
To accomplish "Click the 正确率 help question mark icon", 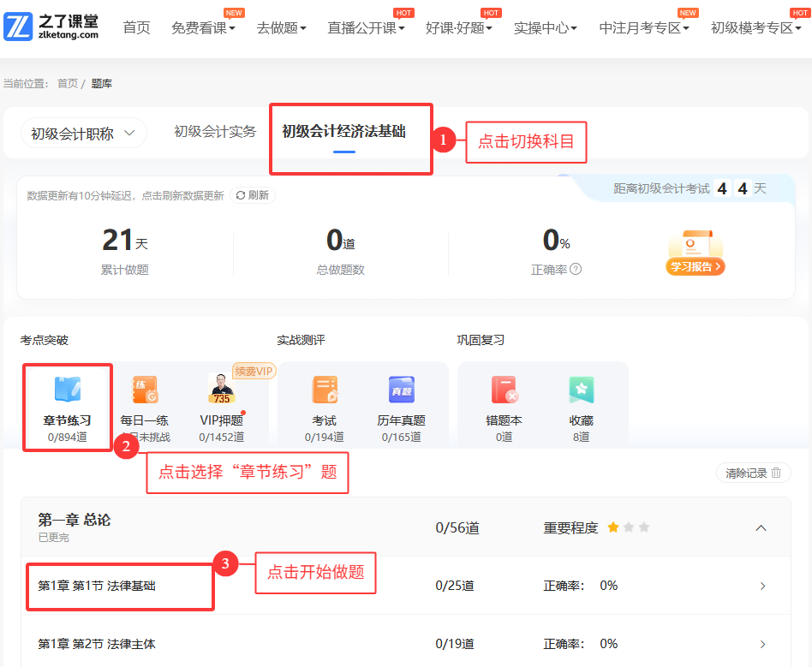I will click(x=576, y=269).
